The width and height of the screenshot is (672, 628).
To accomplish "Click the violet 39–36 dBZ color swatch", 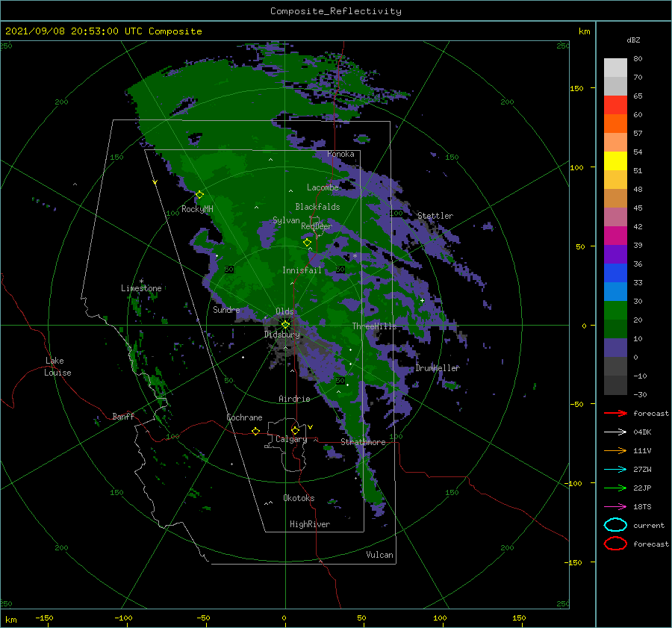I will pyautogui.click(x=615, y=254).
